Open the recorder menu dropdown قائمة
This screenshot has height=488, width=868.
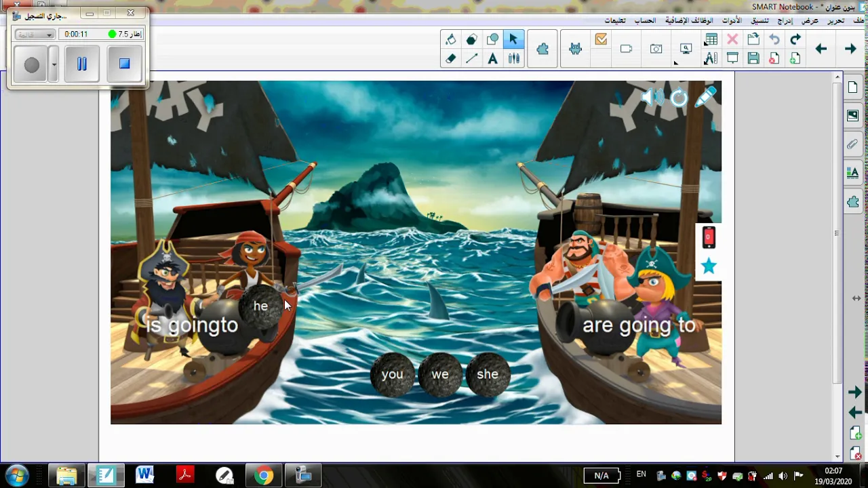pyautogui.click(x=35, y=34)
